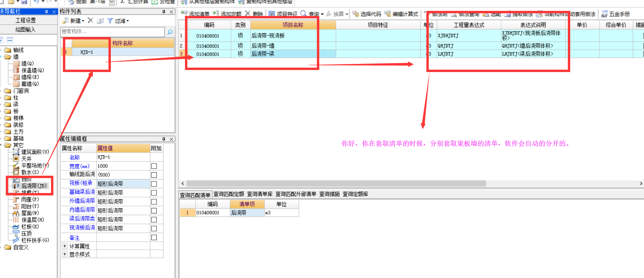
Task: Click the 复制构件到其他楼层 icon
Action: (x=241, y=2)
